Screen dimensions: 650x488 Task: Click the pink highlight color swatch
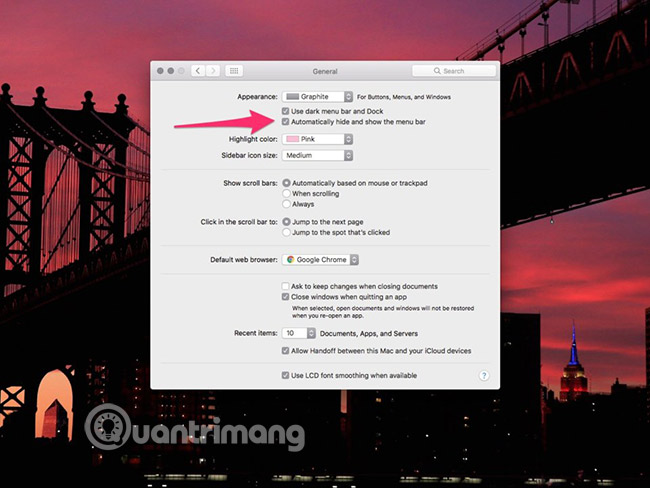[293, 139]
